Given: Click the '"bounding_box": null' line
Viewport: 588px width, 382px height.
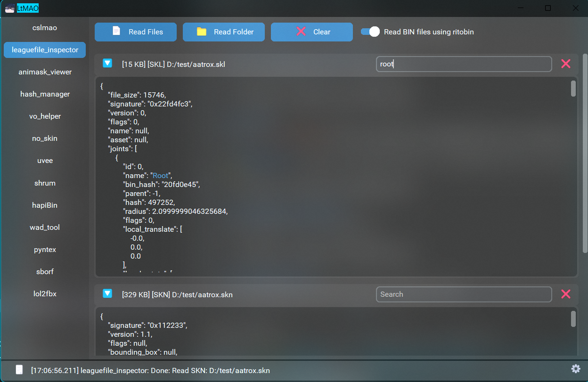Looking at the screenshot, I should tap(143, 352).
